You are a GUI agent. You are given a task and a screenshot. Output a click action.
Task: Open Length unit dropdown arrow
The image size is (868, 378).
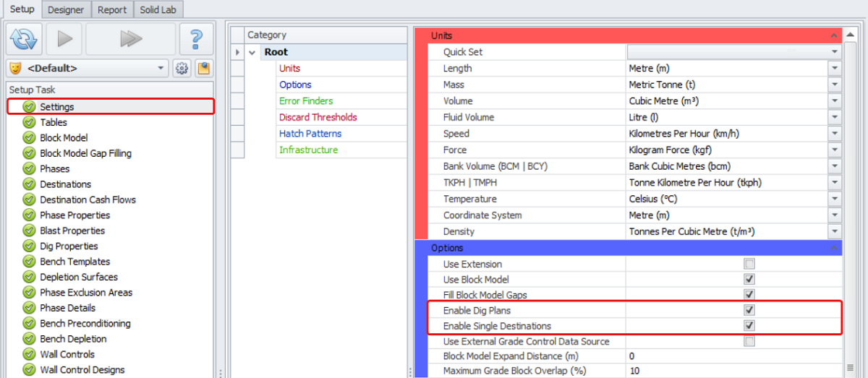coord(835,69)
